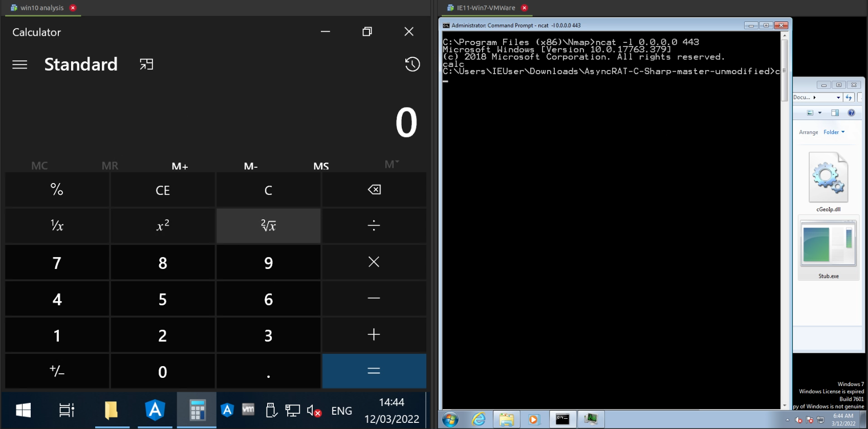Click the Action Center flag tray icon
The height and width of the screenshot is (429, 868).
click(810, 420)
